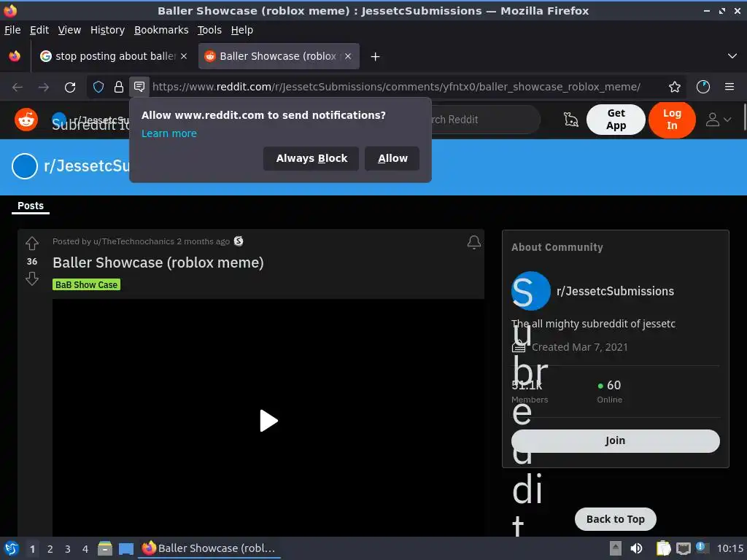Screen dimensions: 747x560
Task: Click the Firefox Baller Showcase taskbar entry
Action: [x=209, y=548]
